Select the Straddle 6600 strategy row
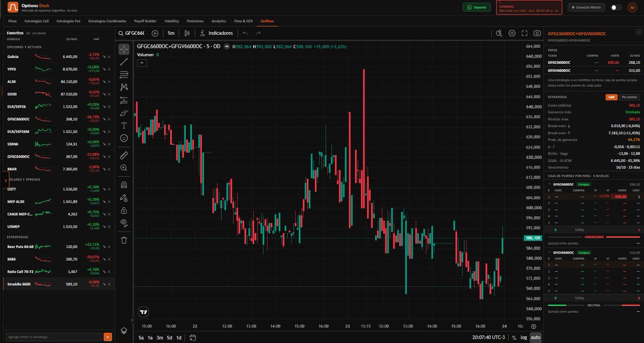This screenshot has height=343, width=644. (58, 284)
